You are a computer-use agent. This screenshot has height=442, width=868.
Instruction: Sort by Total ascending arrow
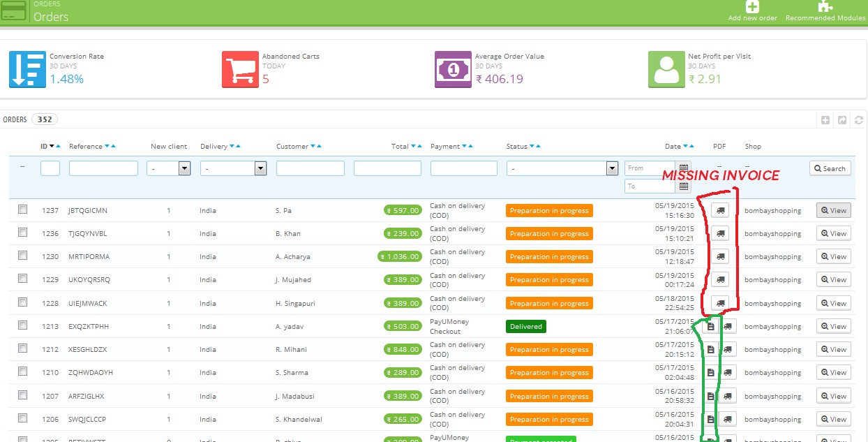[420, 147]
